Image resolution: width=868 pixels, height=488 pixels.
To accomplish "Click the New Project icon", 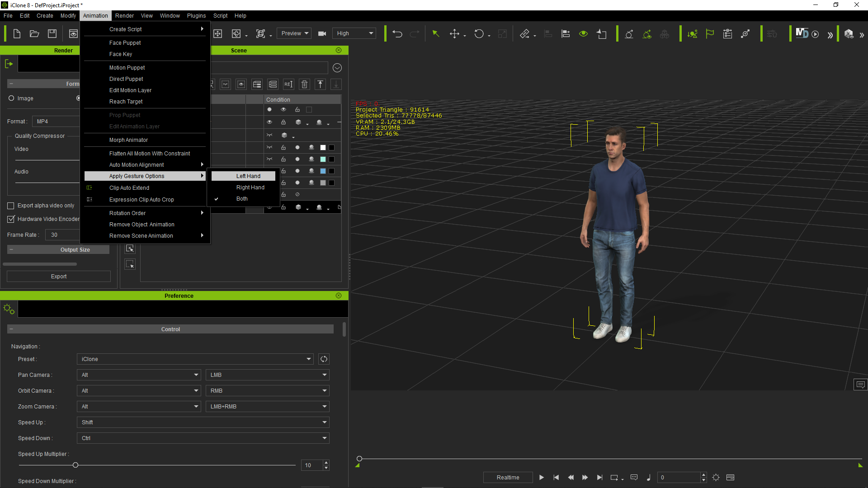I will (17, 33).
